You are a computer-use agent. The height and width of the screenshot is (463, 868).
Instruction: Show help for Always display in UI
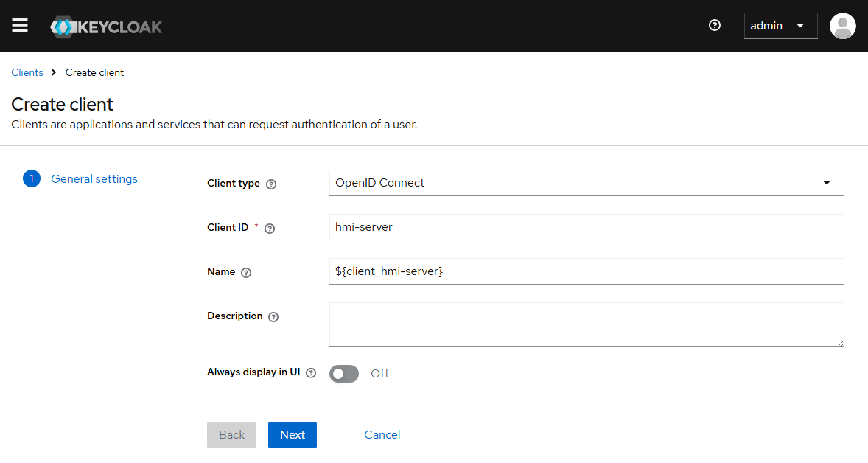[311, 373]
